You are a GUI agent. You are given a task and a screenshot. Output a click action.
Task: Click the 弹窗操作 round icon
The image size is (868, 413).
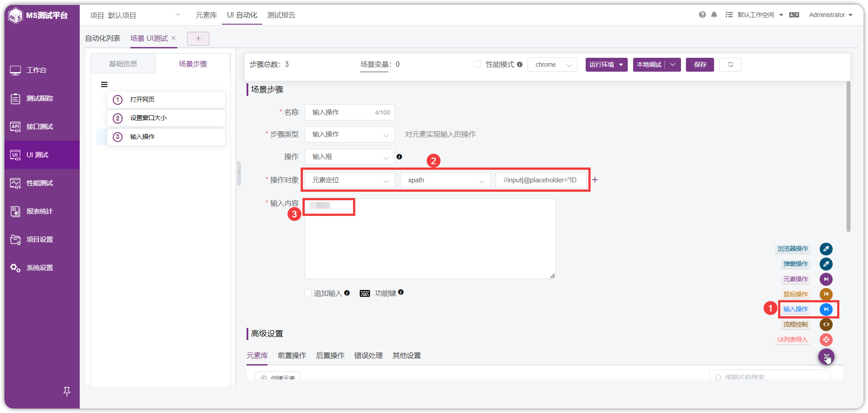[x=826, y=264]
